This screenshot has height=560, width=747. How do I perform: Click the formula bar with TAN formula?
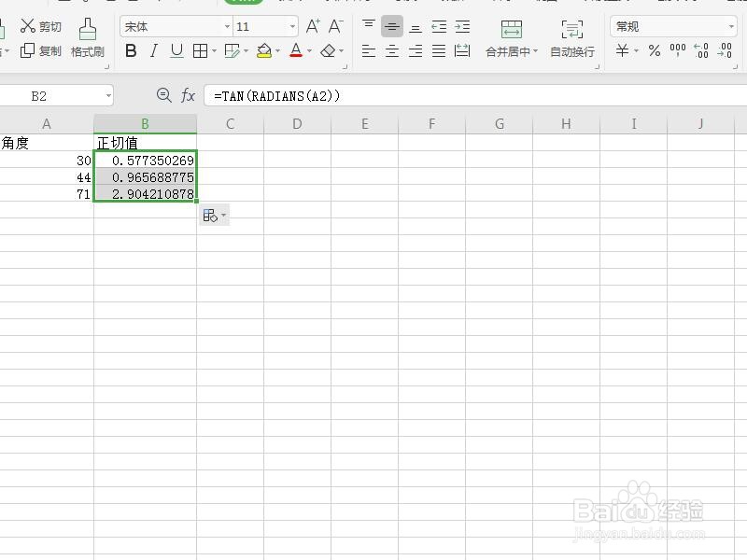click(x=475, y=96)
